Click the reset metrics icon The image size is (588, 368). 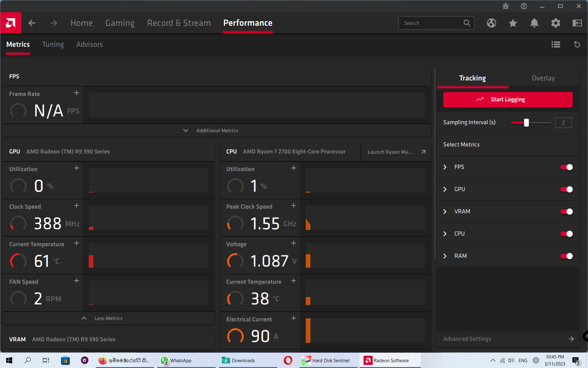(577, 44)
